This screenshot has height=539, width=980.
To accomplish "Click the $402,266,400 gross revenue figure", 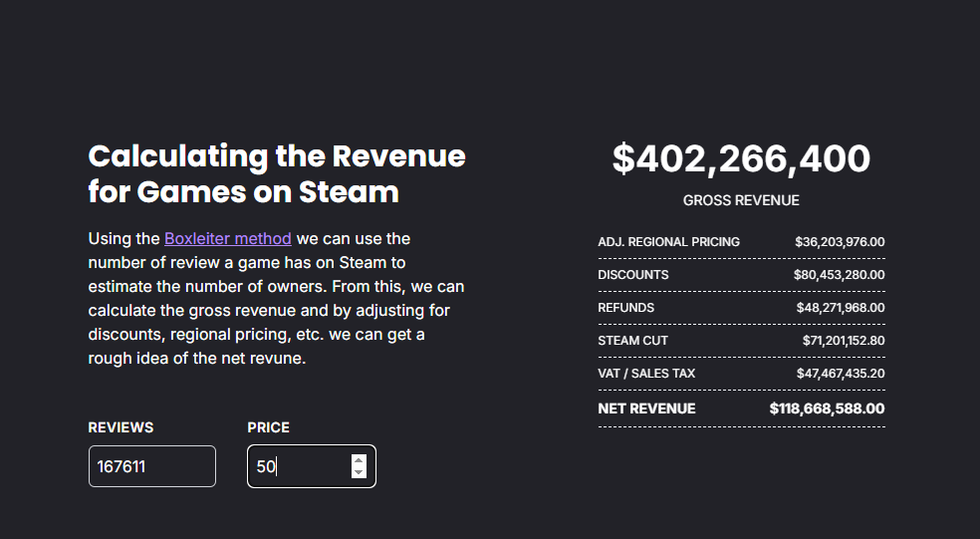I will pyautogui.click(x=741, y=158).
